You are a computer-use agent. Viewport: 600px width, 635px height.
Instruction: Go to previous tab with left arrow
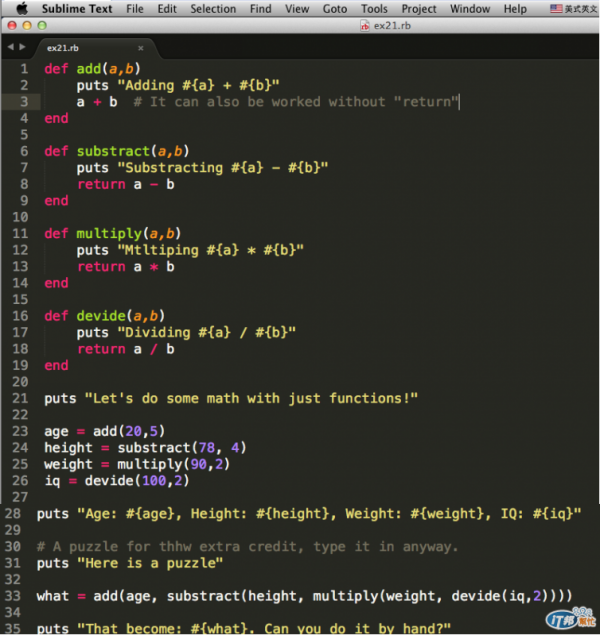coord(11,47)
